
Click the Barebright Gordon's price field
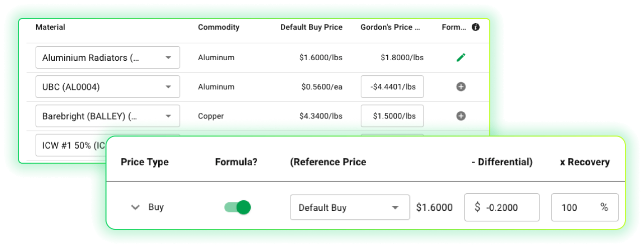392,116
